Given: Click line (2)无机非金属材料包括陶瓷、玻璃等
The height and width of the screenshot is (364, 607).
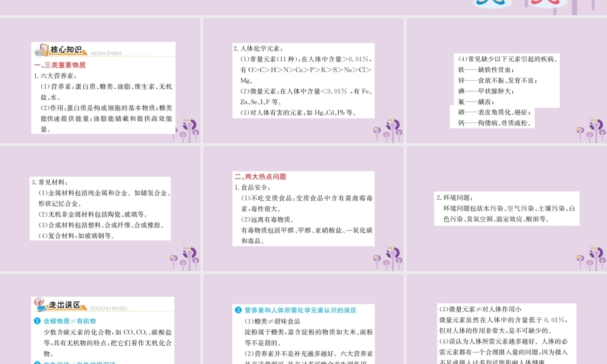Looking at the screenshot, I should coord(93,214).
